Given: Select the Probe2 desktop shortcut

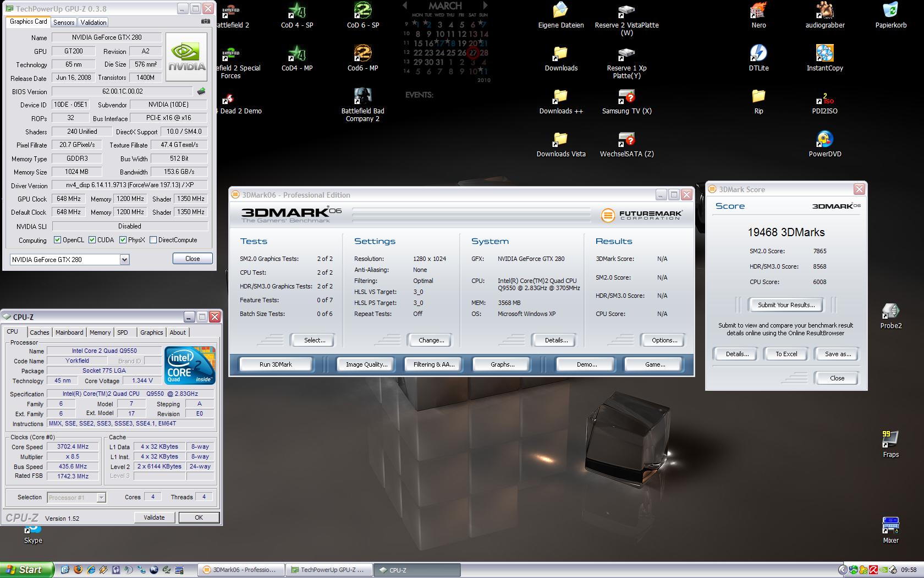Looking at the screenshot, I should point(891,316).
